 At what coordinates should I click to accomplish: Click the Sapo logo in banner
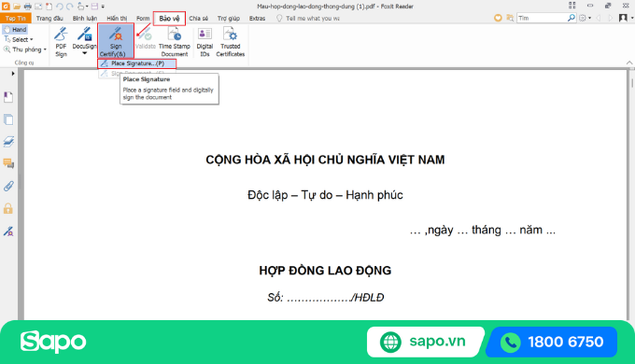coord(53,342)
